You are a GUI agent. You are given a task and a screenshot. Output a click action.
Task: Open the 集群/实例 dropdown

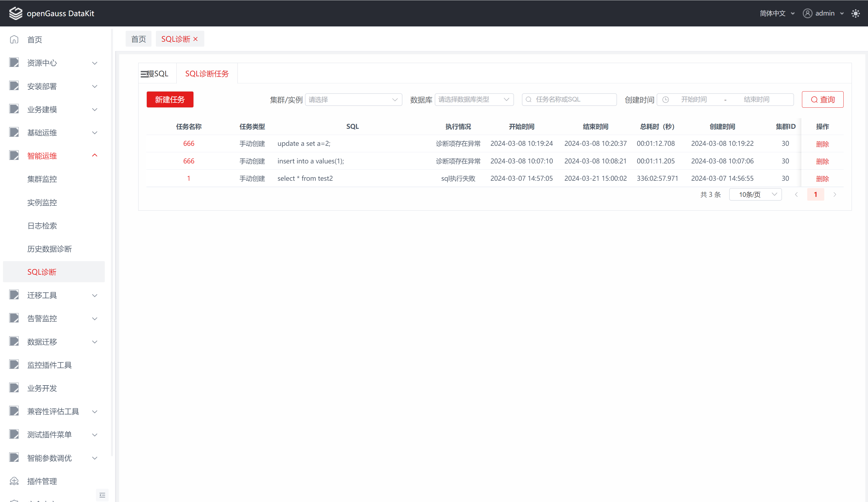point(353,99)
